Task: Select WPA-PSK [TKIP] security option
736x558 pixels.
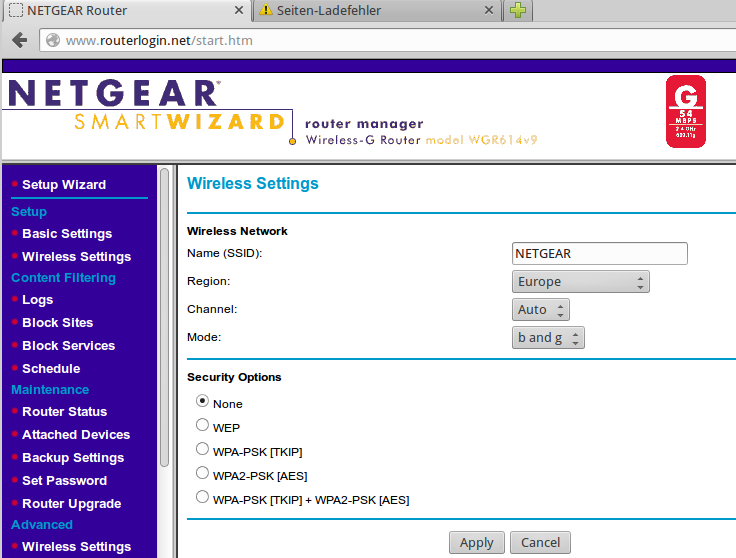Action: 202,449
